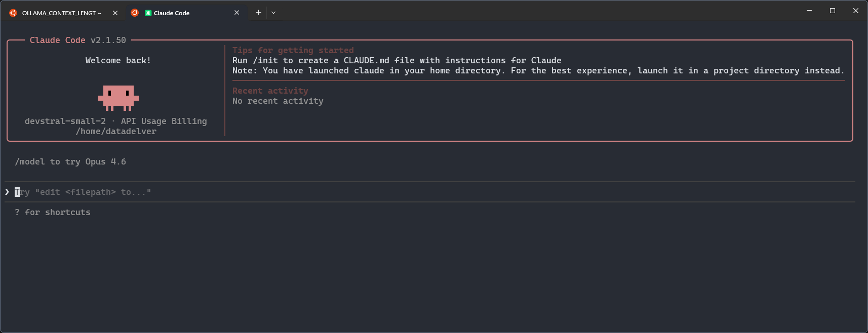
Task: Click the "/model to try Opus 4.6" hint
Action: tap(70, 161)
